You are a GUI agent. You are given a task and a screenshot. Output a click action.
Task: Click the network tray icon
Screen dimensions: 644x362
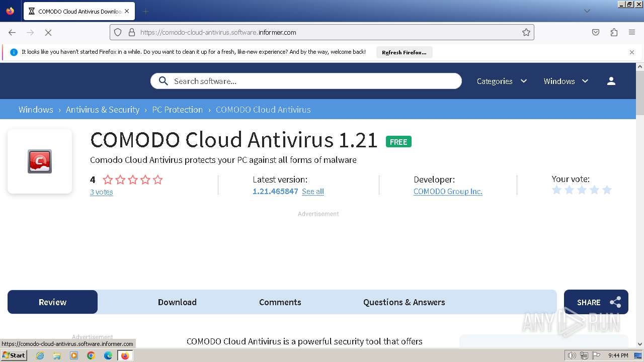584,355
